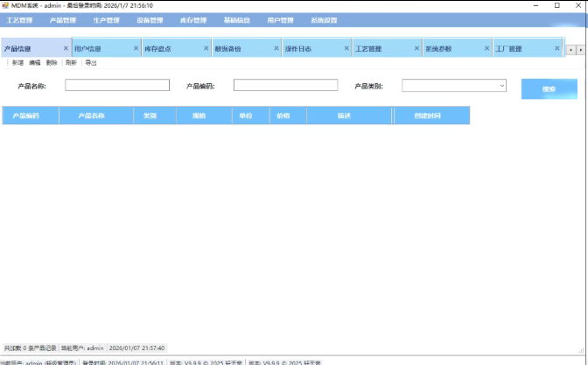The height and width of the screenshot is (365, 588).
Task: Click the 导出 toolbar button
Action: [91, 63]
